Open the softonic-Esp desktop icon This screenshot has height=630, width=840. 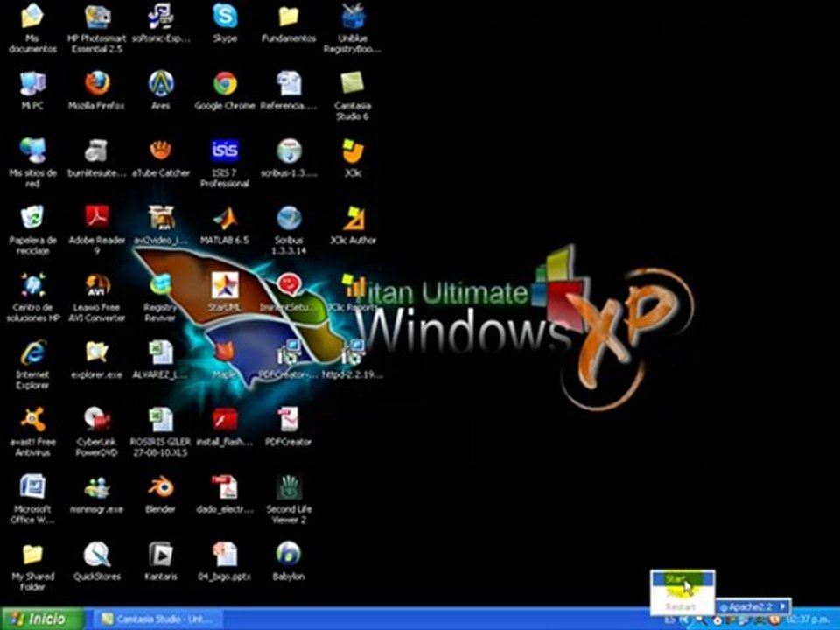click(x=161, y=24)
